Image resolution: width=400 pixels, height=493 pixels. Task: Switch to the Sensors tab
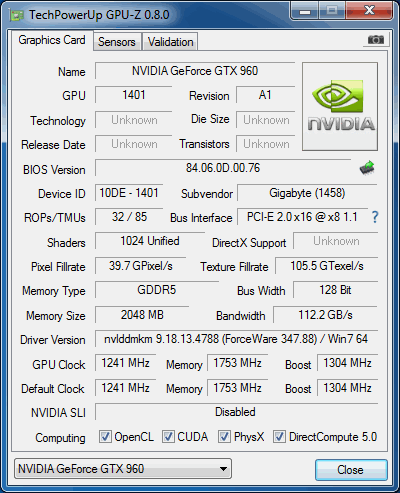(117, 42)
